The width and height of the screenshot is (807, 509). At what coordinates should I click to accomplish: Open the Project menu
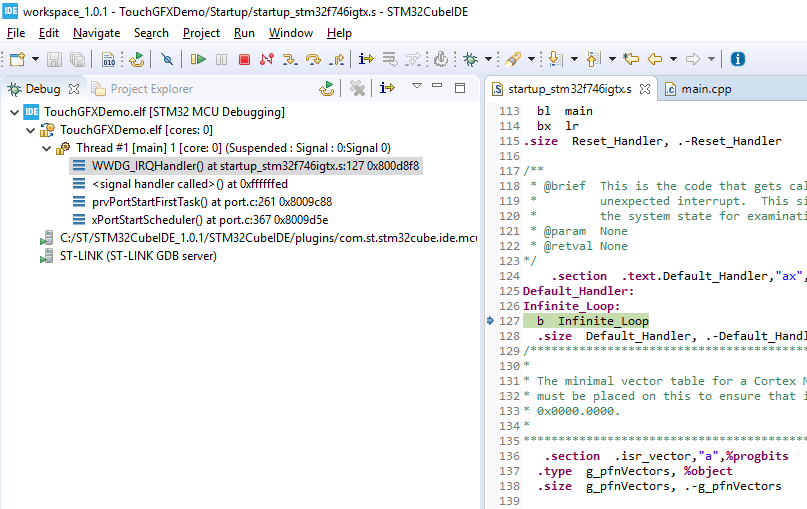pyautogui.click(x=201, y=33)
